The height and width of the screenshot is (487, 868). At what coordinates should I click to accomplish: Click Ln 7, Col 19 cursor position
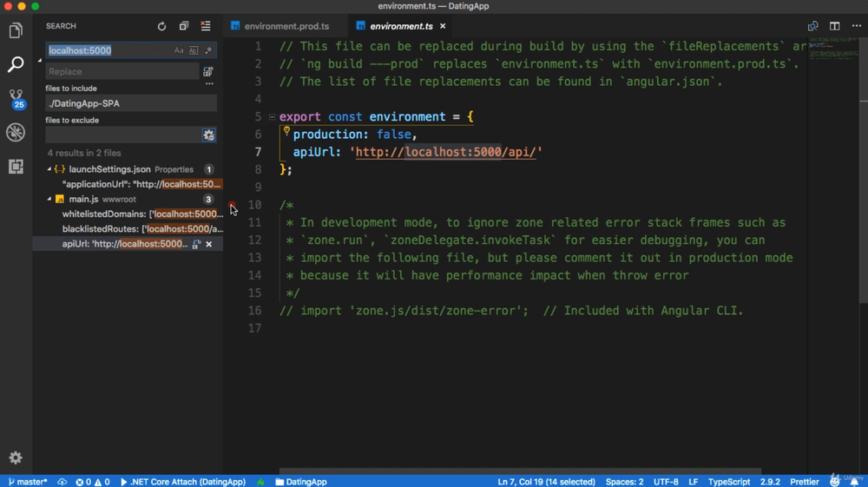click(x=546, y=482)
